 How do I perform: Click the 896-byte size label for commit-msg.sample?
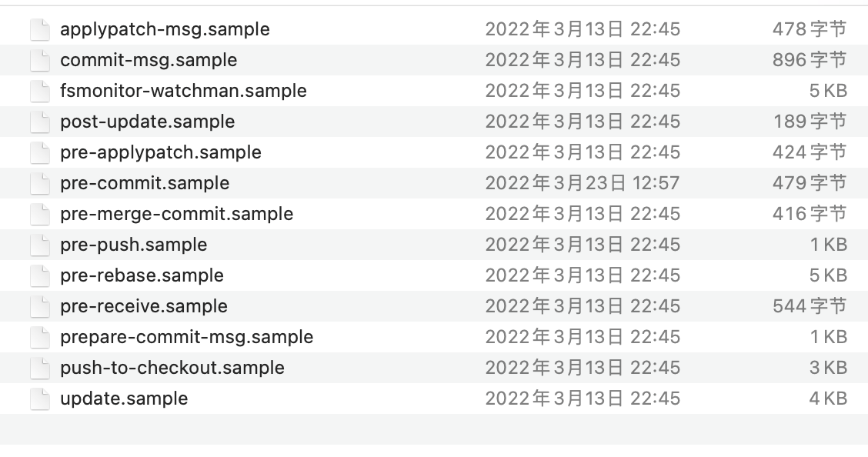[x=807, y=60]
